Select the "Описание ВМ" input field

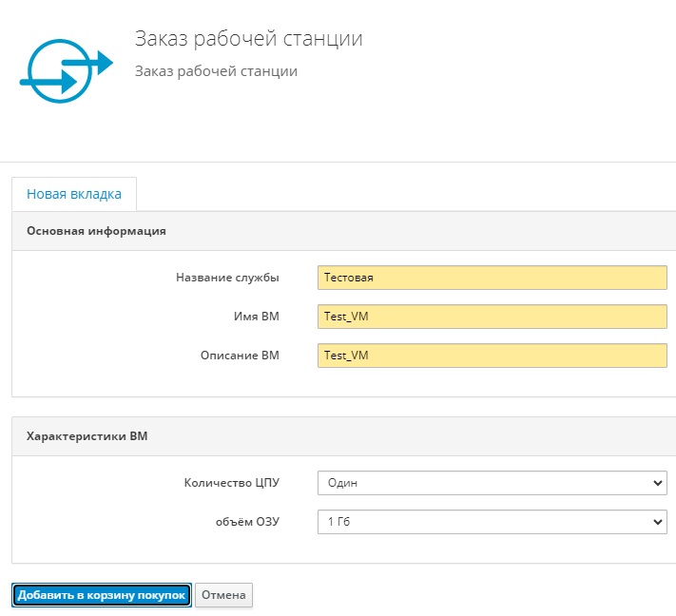point(493,356)
